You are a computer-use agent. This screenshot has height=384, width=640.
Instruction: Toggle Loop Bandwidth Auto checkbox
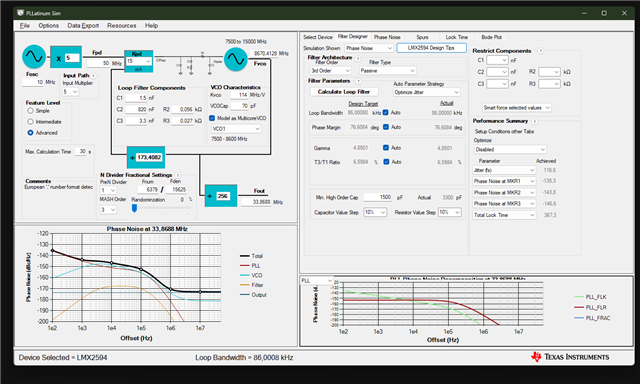(385, 113)
